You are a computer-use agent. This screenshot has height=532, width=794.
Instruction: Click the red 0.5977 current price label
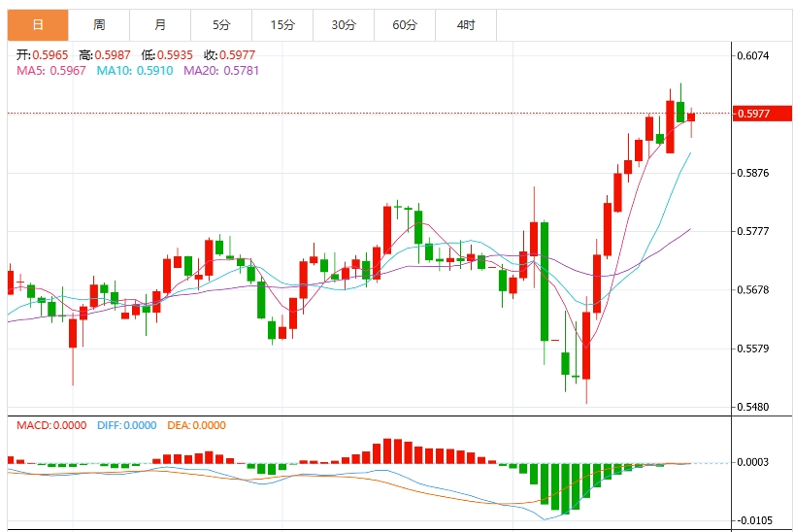(x=763, y=114)
